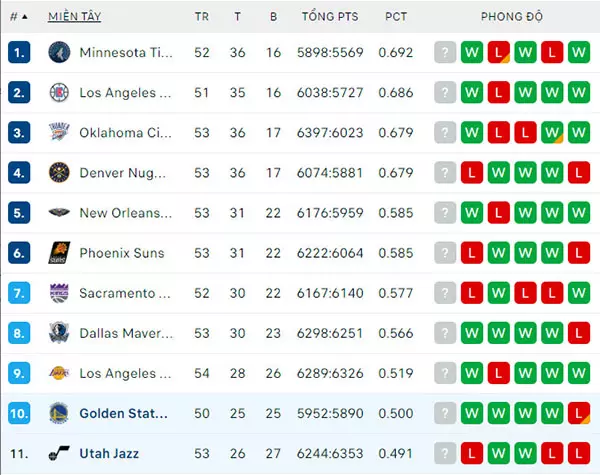Click the Minnesota Timberwolves team logo
This screenshot has height=475, width=600.
point(59,52)
